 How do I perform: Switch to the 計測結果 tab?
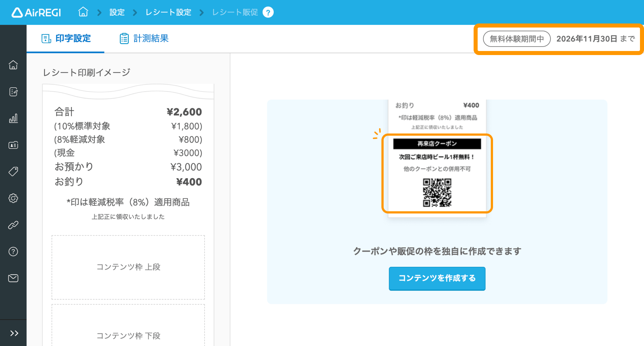(144, 39)
